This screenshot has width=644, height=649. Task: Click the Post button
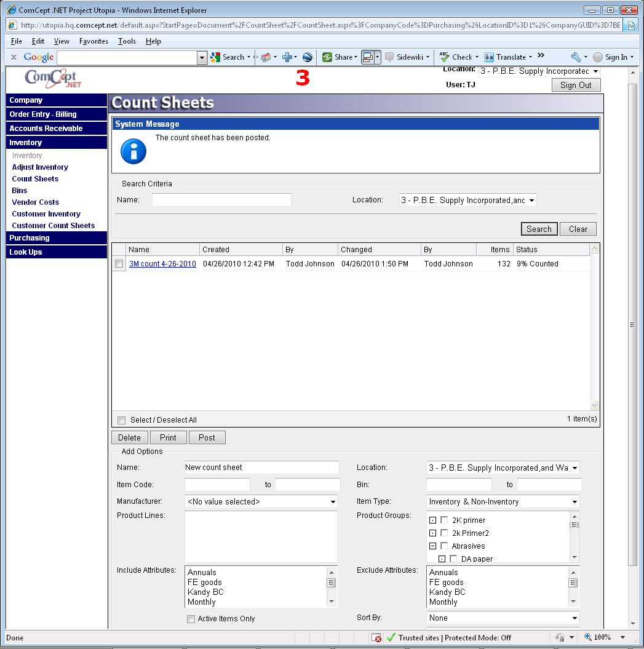[x=207, y=437]
